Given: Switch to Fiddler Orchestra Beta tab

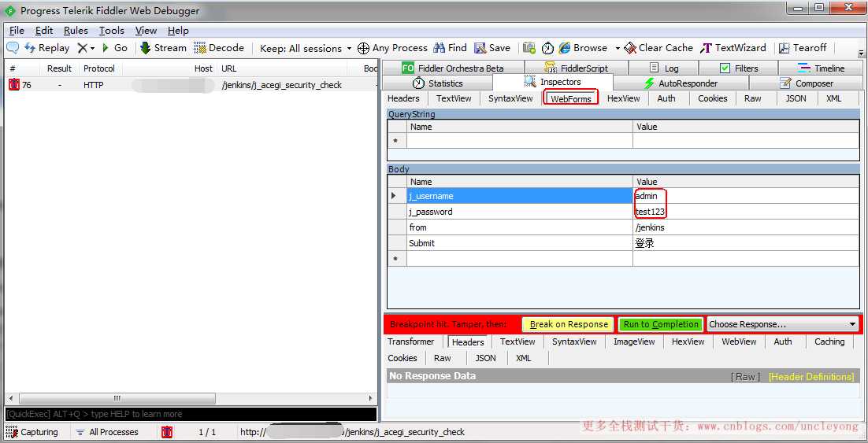Looking at the screenshot, I should 453,68.
